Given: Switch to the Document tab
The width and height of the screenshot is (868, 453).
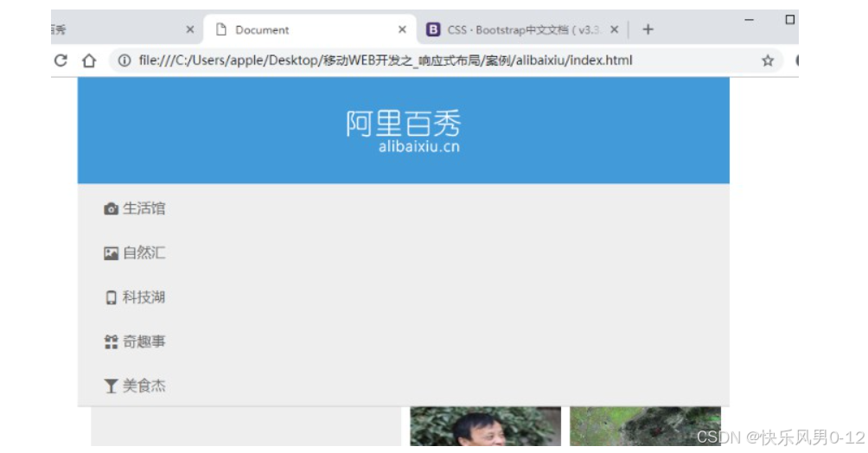Looking at the screenshot, I should (310, 29).
